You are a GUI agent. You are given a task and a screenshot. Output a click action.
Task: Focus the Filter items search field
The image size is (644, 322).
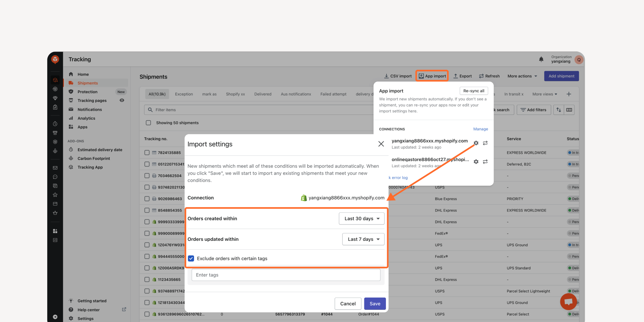[259, 110]
